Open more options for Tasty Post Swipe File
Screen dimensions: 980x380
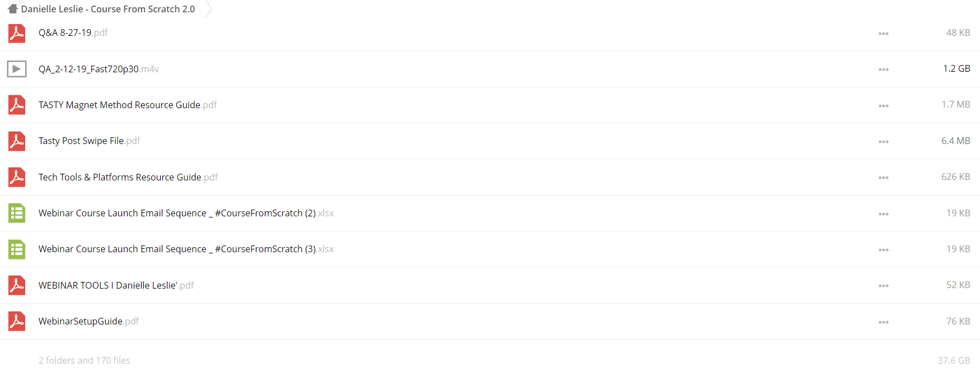click(884, 142)
